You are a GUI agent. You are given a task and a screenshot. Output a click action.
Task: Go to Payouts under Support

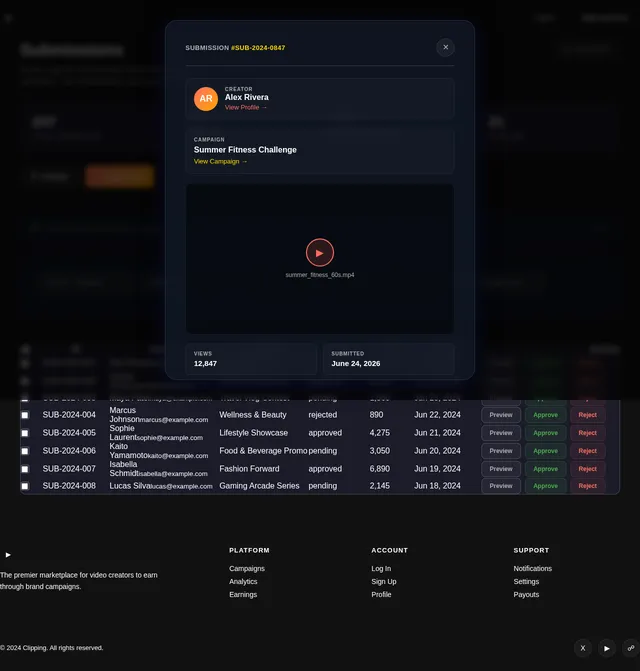tap(526, 594)
